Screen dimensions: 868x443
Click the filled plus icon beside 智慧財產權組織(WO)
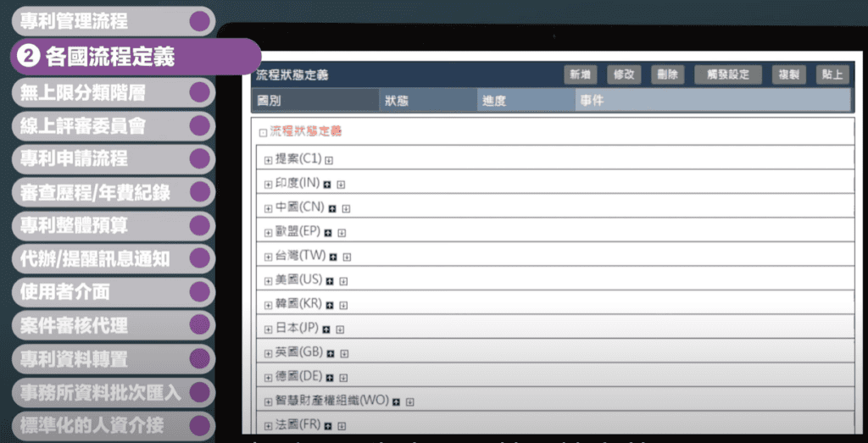(x=397, y=401)
